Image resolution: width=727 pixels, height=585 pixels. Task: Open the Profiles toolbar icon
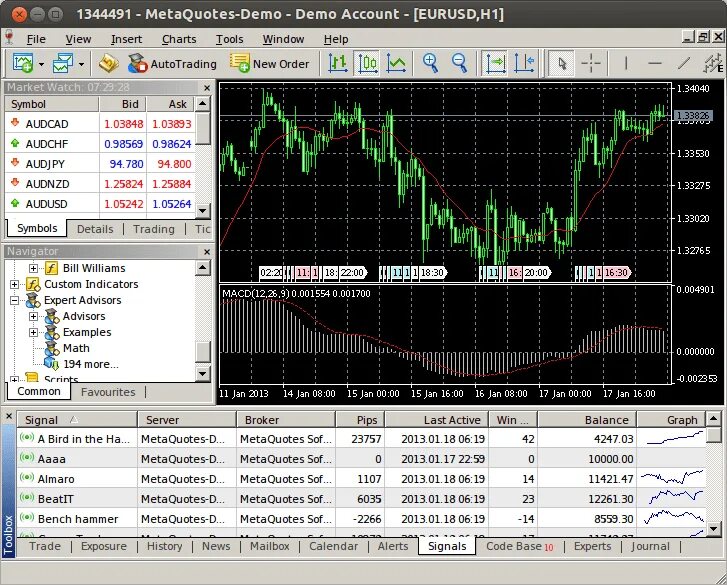(x=63, y=63)
